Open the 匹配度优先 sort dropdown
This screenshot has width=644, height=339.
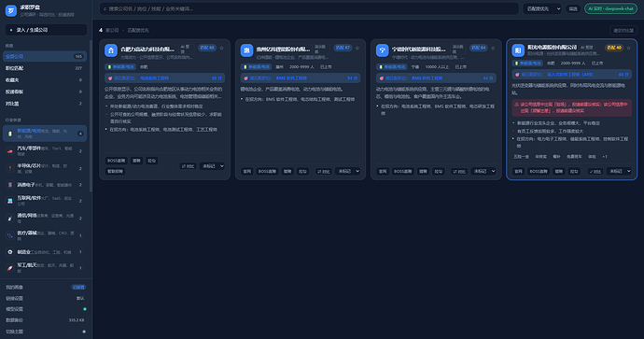[541, 8]
